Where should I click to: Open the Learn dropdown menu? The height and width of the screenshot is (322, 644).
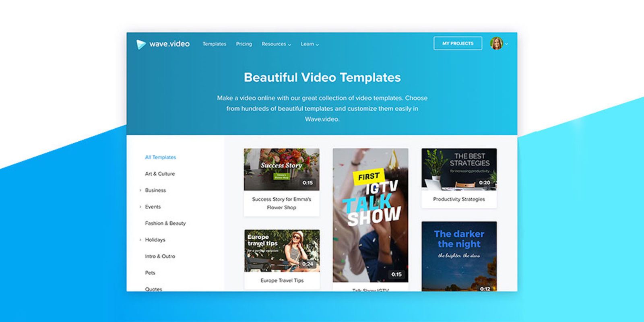click(x=310, y=44)
